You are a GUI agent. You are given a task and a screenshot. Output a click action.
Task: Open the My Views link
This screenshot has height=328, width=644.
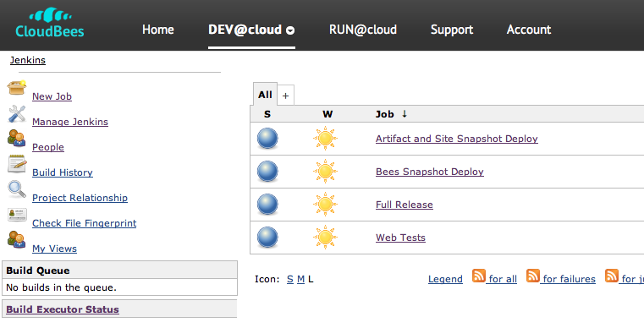tap(55, 249)
